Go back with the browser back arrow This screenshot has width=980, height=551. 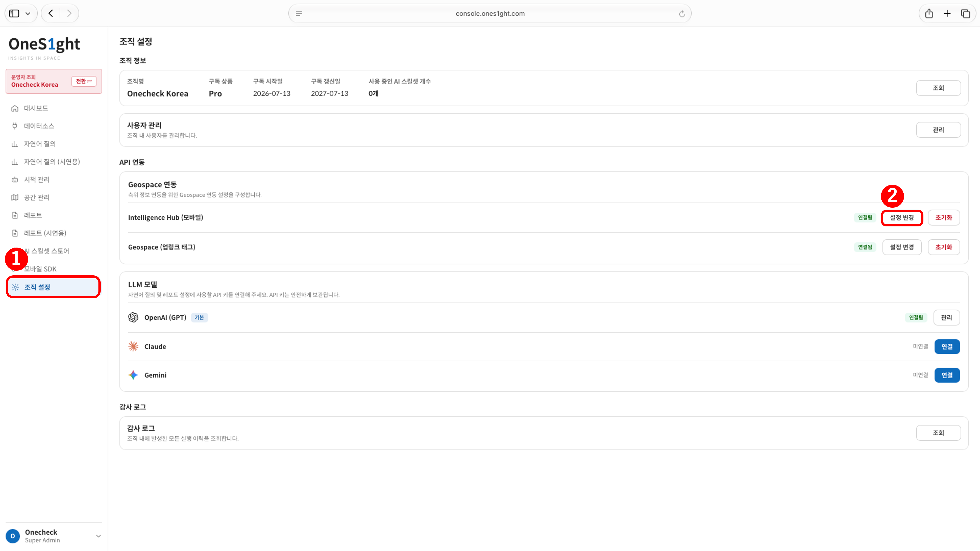coord(51,14)
